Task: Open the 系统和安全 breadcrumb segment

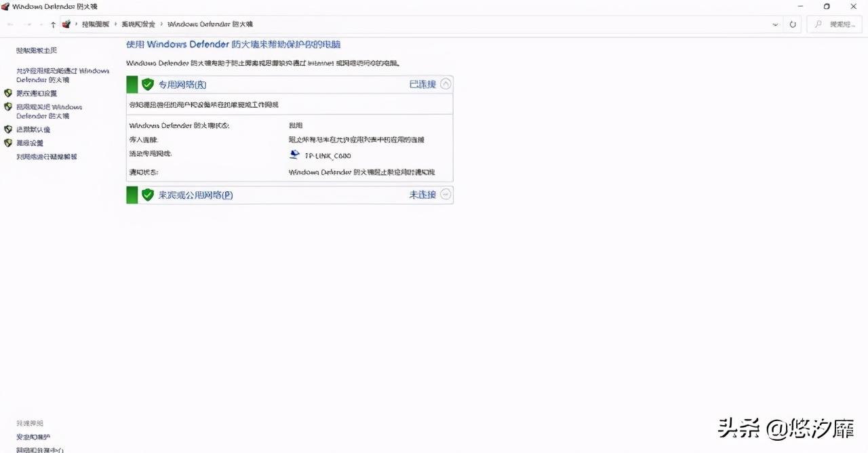Action: pyautogui.click(x=138, y=24)
